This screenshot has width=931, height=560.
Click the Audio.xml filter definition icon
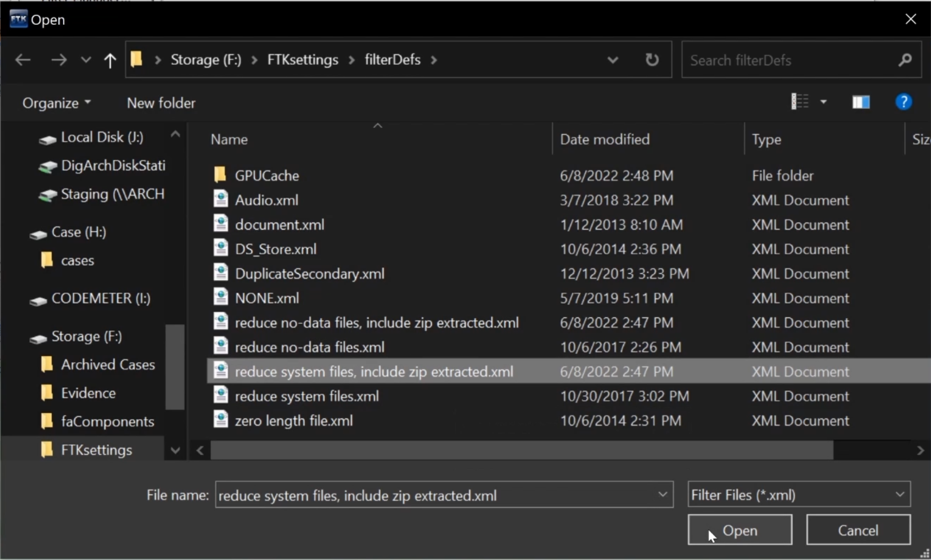221,199
